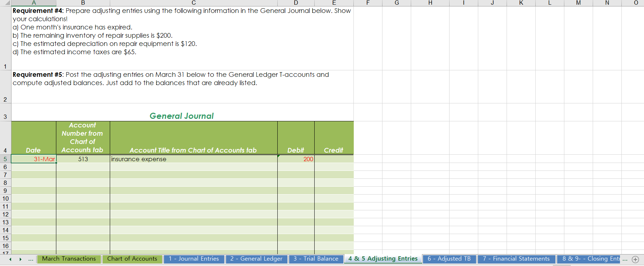The image size is (644, 266).
Task: Click the row 16 header
Action: coord(5,246)
